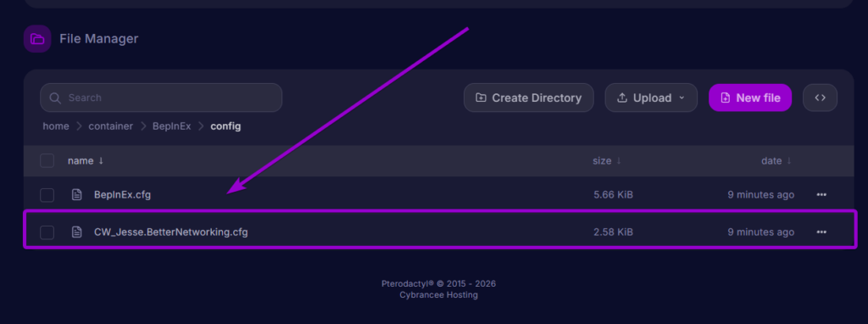Sort by size using the arrow icon
Screen dimensions: 868x324
618,160
